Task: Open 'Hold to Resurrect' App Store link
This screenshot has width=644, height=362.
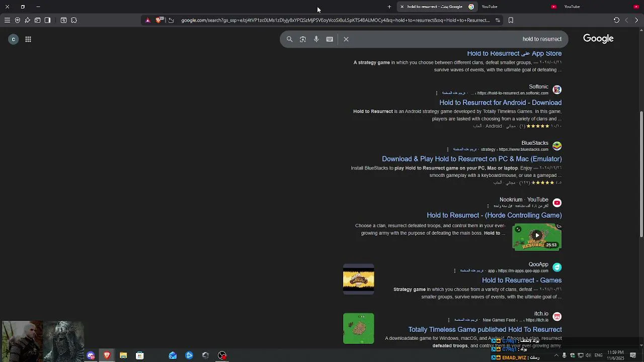Action: (514, 53)
